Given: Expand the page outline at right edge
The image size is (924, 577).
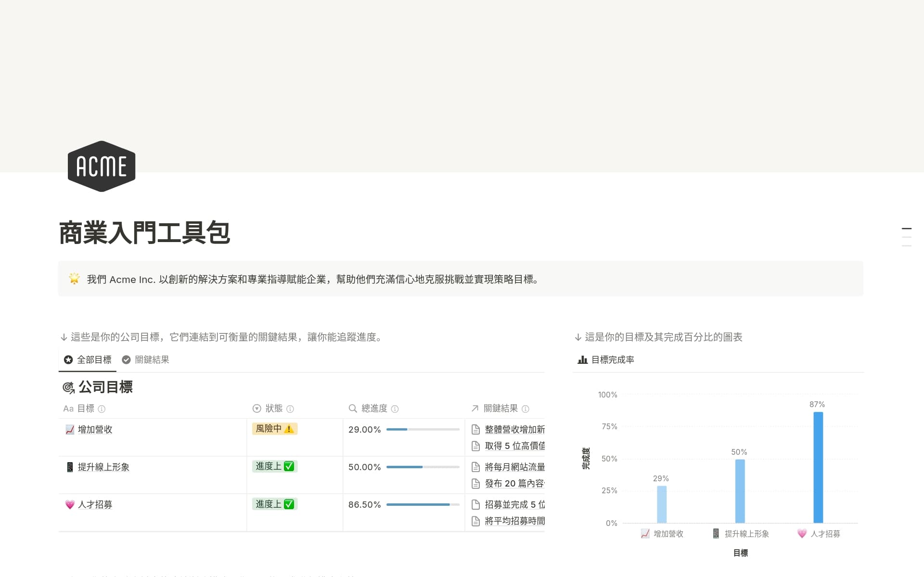Looking at the screenshot, I should (907, 236).
